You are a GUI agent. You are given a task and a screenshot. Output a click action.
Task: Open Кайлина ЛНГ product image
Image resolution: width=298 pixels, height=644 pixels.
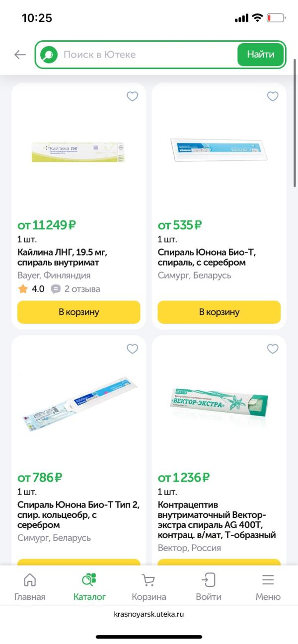[x=78, y=151]
